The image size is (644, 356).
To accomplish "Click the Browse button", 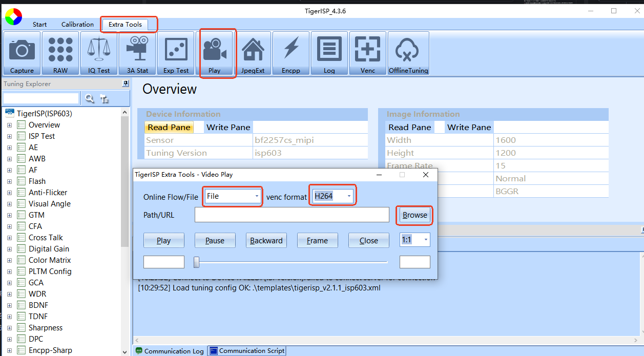I will pyautogui.click(x=414, y=215).
